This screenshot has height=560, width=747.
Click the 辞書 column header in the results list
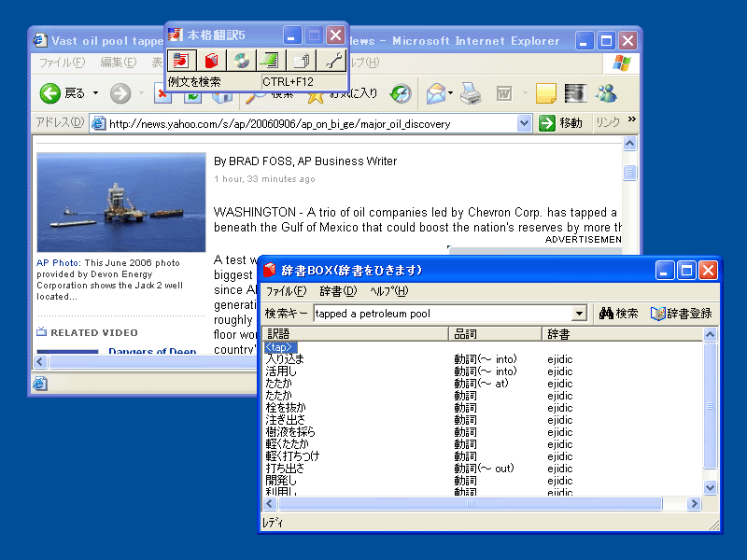tap(623, 334)
